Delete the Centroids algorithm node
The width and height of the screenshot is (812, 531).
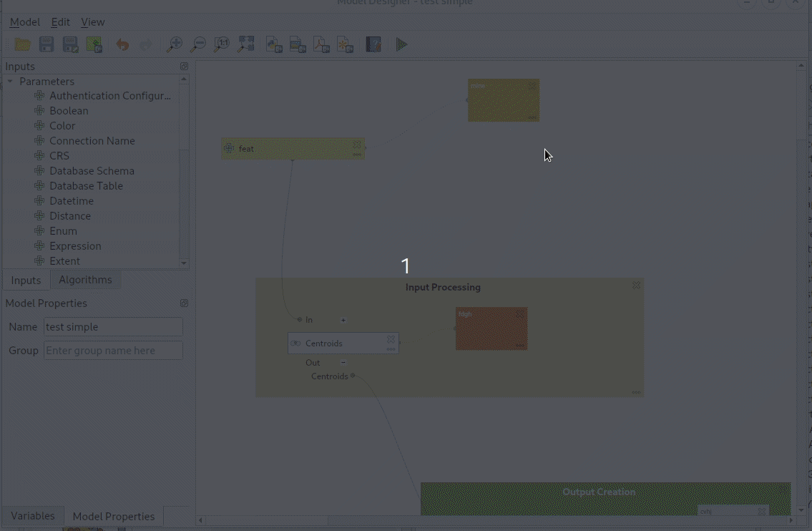pos(391,339)
